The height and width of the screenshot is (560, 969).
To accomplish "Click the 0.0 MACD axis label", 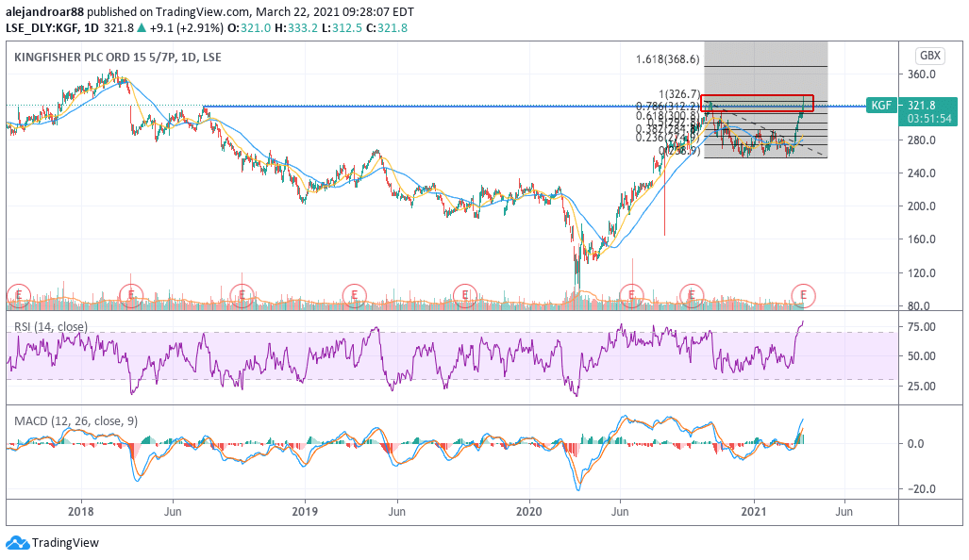I will [x=915, y=444].
